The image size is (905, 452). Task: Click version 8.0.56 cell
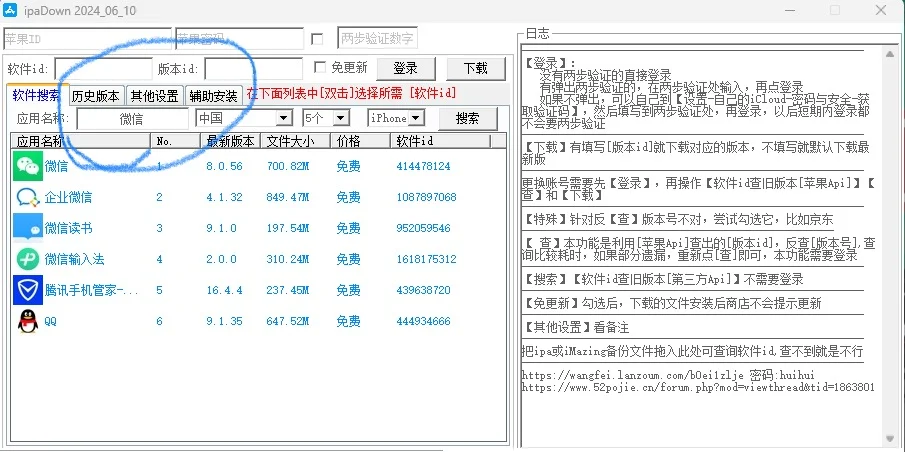click(x=224, y=166)
